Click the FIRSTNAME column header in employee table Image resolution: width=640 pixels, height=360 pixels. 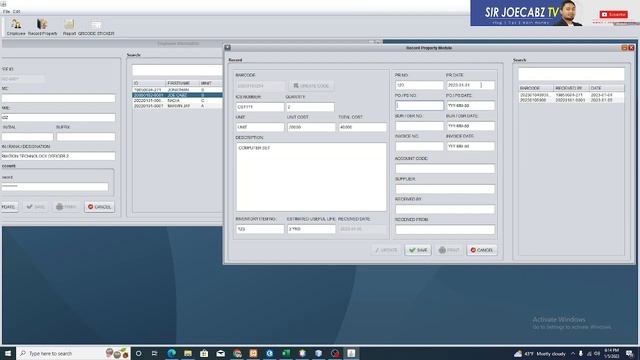(182, 83)
